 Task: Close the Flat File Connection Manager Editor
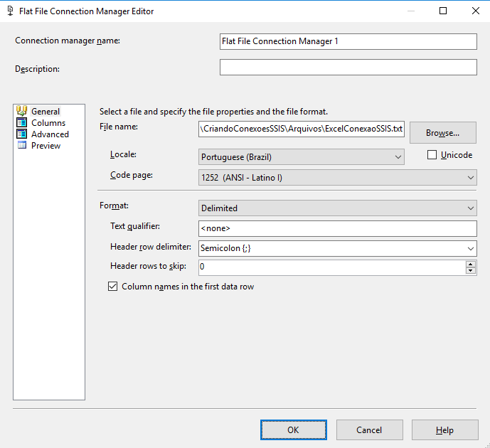[x=475, y=11]
